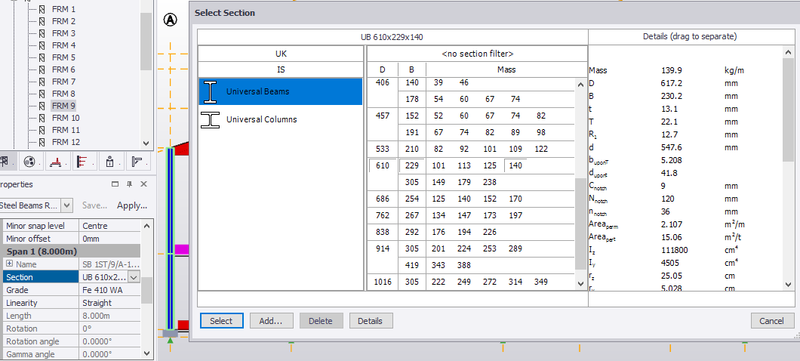Click the Select button
The image size is (800, 361).
pyautogui.click(x=221, y=321)
